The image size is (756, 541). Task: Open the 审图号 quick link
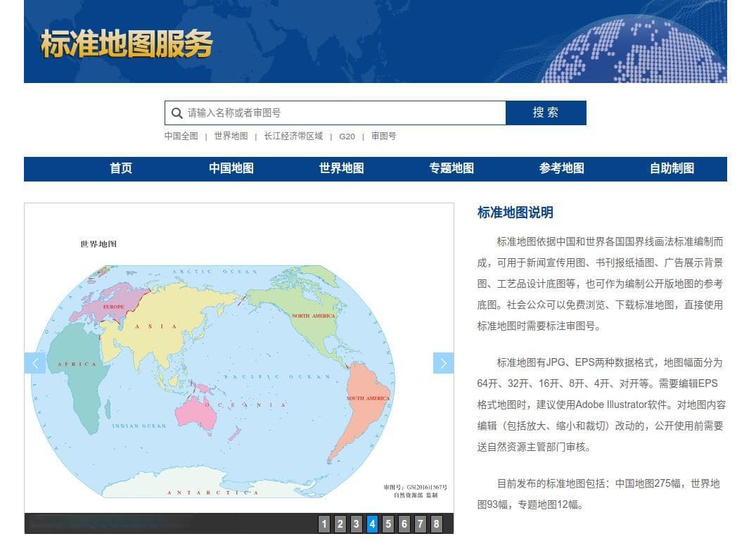384,136
